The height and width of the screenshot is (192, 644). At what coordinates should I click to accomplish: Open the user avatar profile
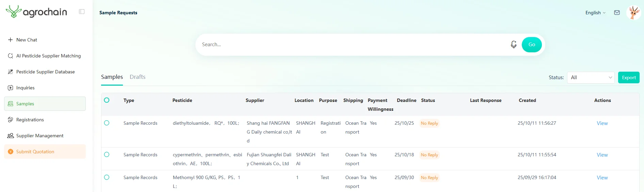click(633, 13)
